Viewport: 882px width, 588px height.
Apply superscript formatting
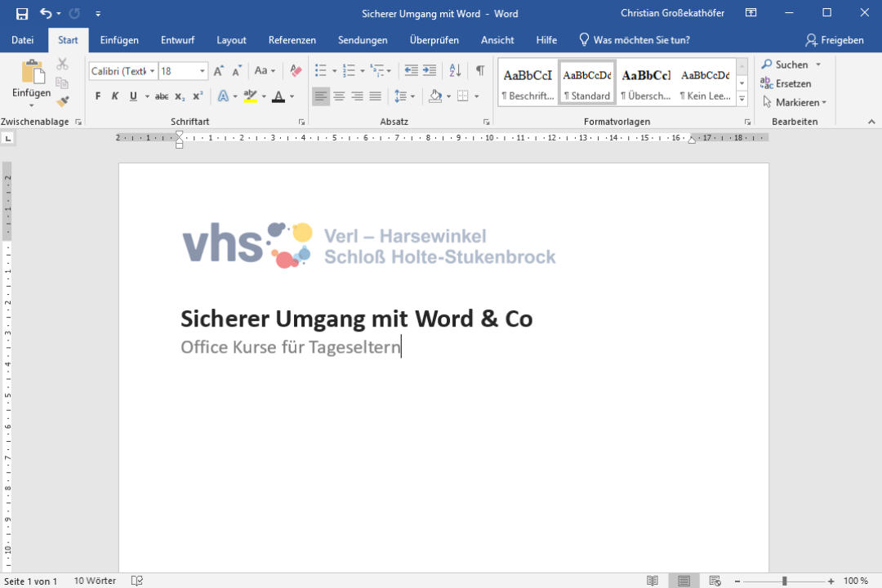[x=198, y=96]
